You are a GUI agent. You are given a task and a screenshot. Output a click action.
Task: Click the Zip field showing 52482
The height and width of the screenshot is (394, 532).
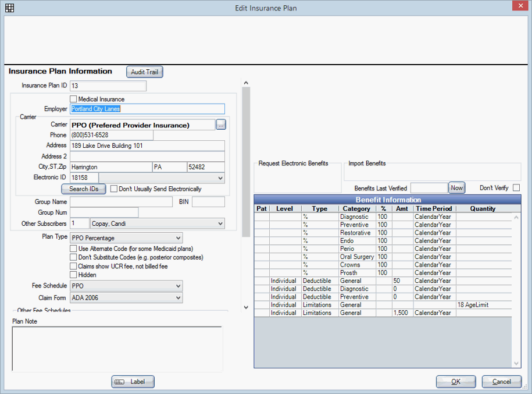206,167
